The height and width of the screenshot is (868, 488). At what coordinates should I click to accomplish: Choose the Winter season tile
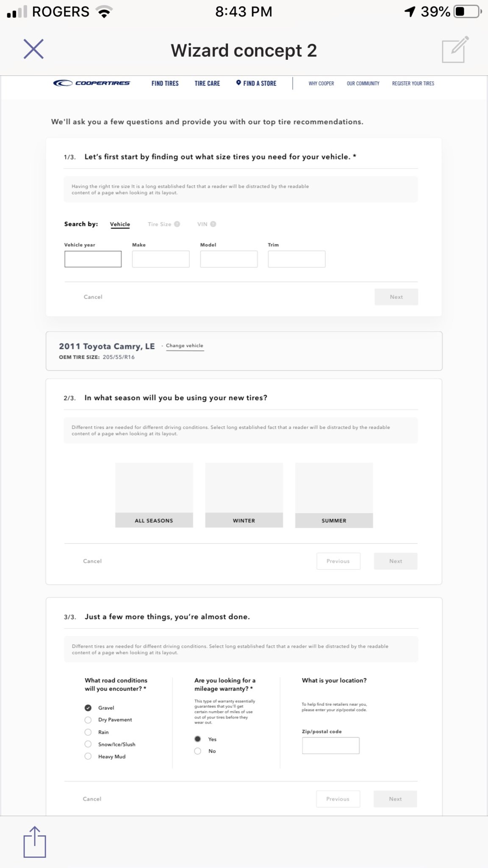tap(244, 495)
